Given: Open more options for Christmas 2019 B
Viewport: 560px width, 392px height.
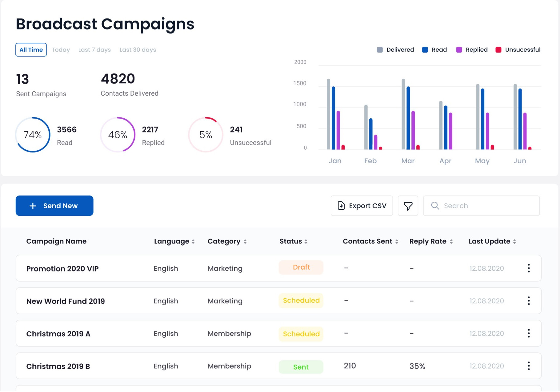Looking at the screenshot, I should 529,366.
